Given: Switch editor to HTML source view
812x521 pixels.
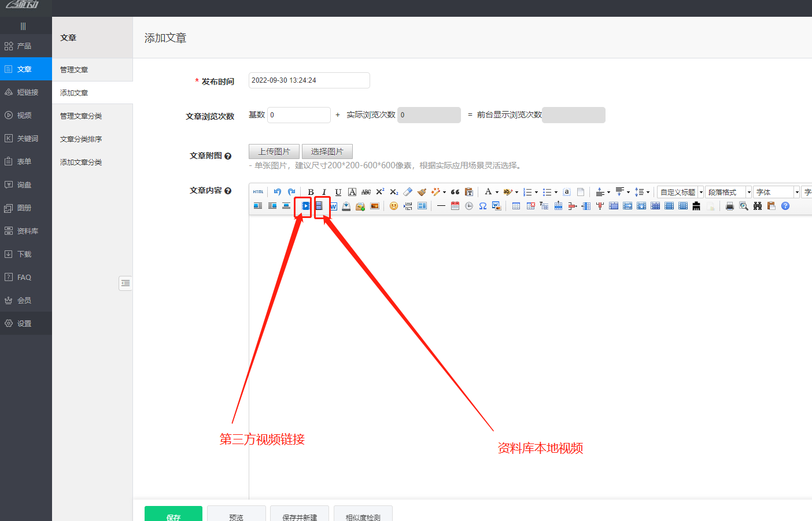Looking at the screenshot, I should click(258, 191).
